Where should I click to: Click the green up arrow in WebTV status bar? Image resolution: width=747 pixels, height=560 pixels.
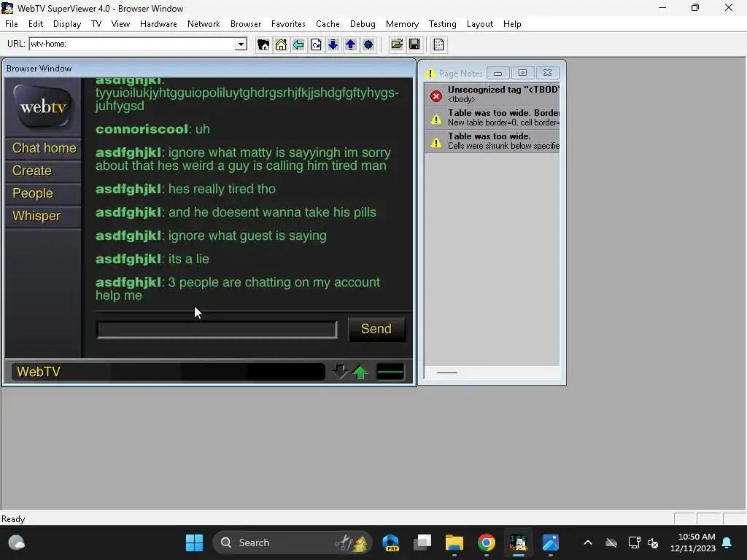(360, 371)
